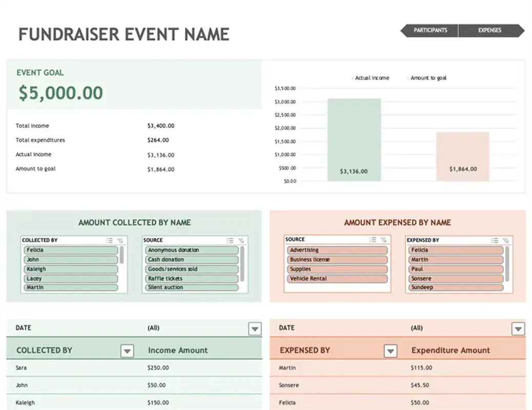Click the Clear Filter icon on EXPENSED BY slicer

point(506,239)
